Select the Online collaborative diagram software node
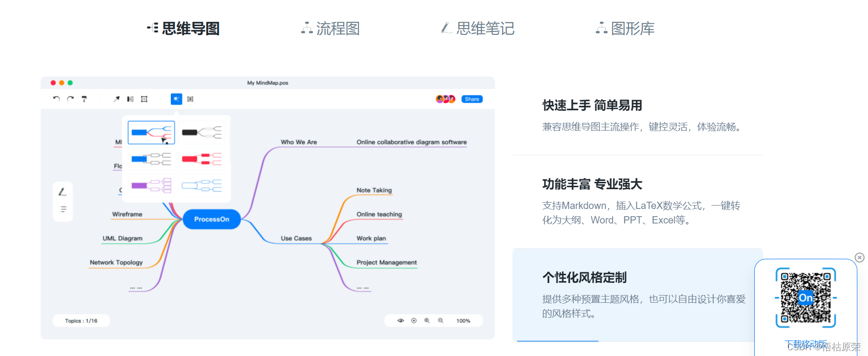Image resolution: width=868 pixels, height=356 pixels. click(412, 142)
